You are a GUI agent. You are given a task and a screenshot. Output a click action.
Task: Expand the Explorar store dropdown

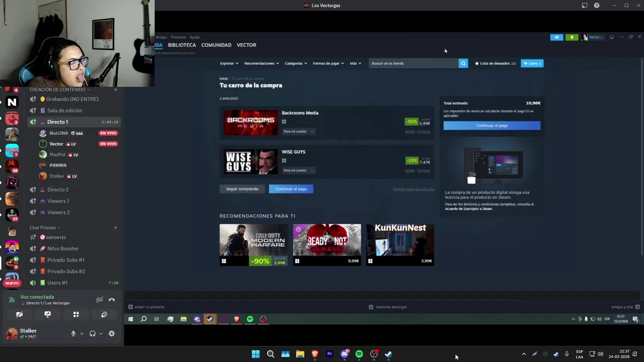(x=229, y=63)
